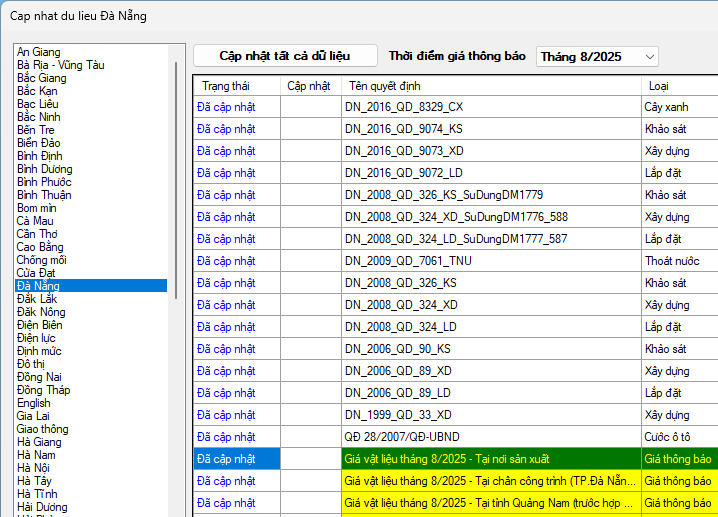This screenshot has height=517, width=718.
Task: Select 'English' entry in the list
Action: [x=33, y=403]
